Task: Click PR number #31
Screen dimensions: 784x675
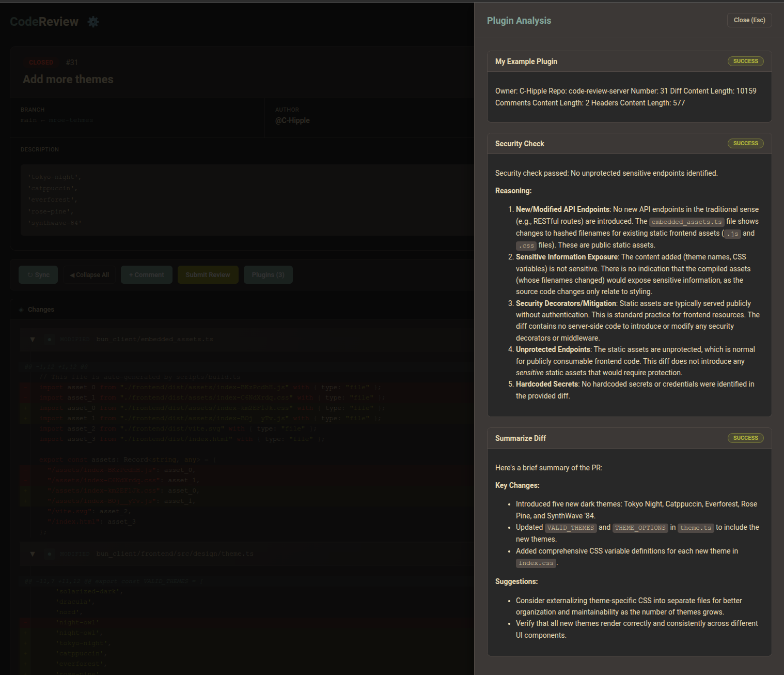Action: coord(72,63)
